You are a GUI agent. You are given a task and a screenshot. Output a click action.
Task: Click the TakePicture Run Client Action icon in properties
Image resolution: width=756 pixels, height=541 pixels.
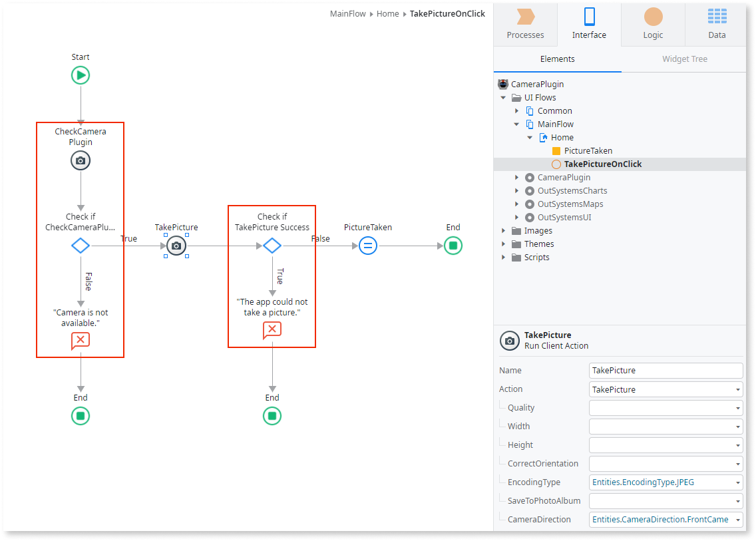509,341
